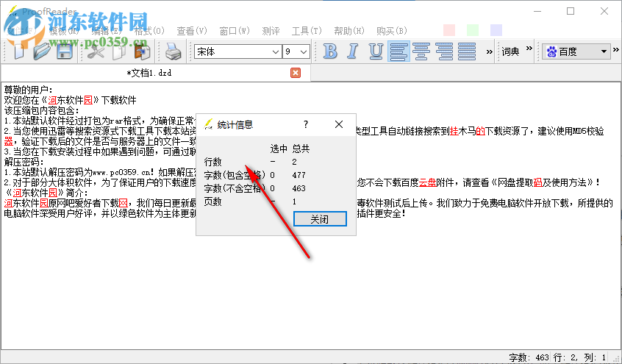
Task: Toggle bold formatting (B)
Action: (x=330, y=51)
